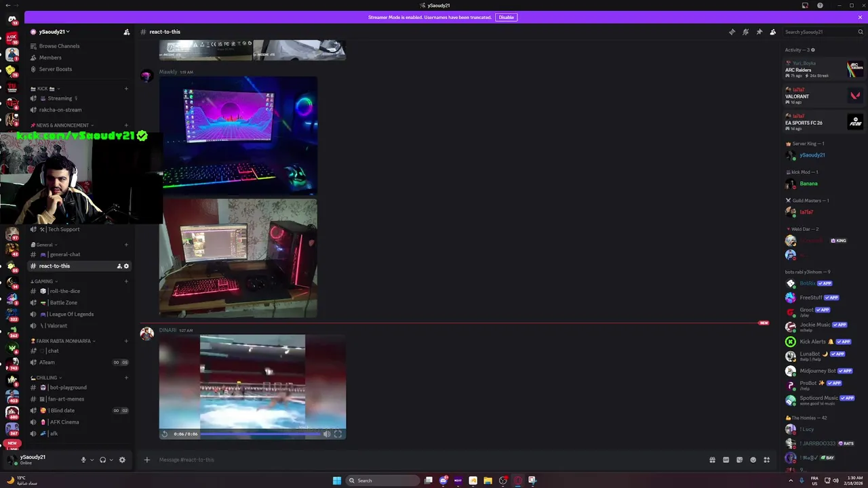Screen dimensions: 868x488
Task: Join the Battle Zone voice channel
Action: [x=79, y=302]
